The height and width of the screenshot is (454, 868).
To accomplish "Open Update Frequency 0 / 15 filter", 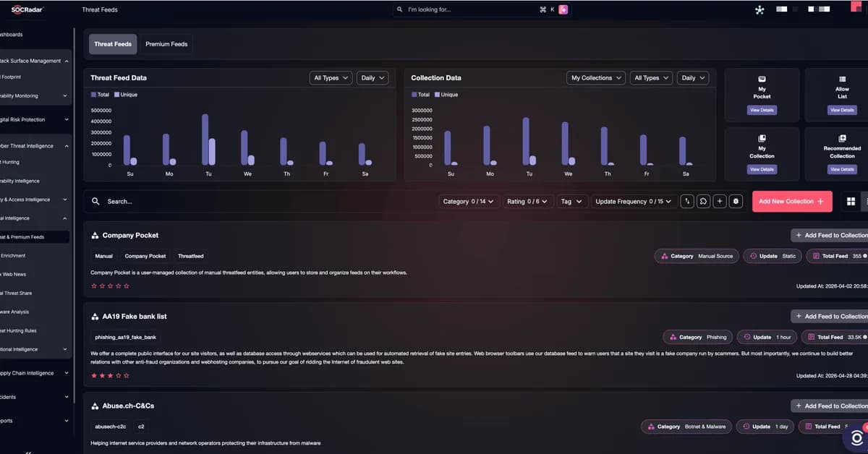I will pos(634,202).
